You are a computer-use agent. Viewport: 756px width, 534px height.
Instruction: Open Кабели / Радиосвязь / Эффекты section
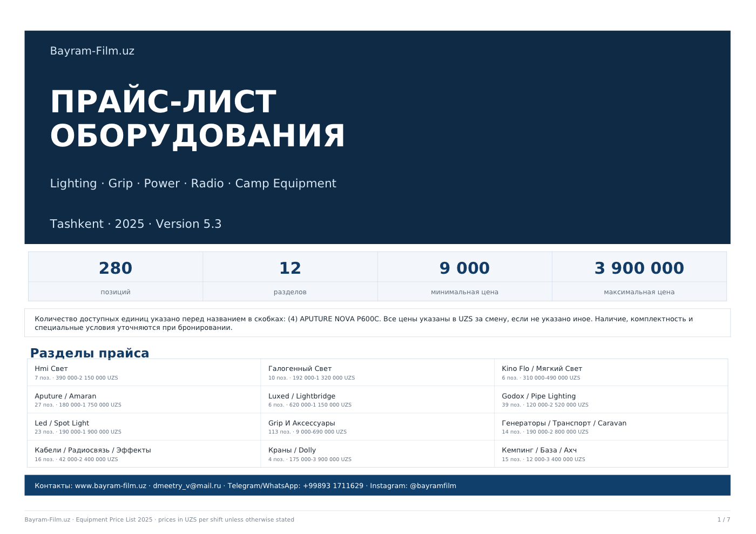tap(144, 454)
